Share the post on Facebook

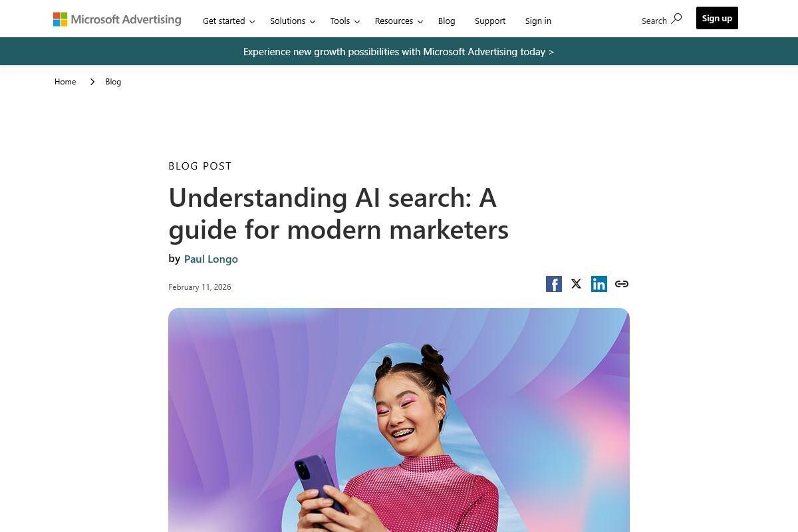[x=554, y=284]
